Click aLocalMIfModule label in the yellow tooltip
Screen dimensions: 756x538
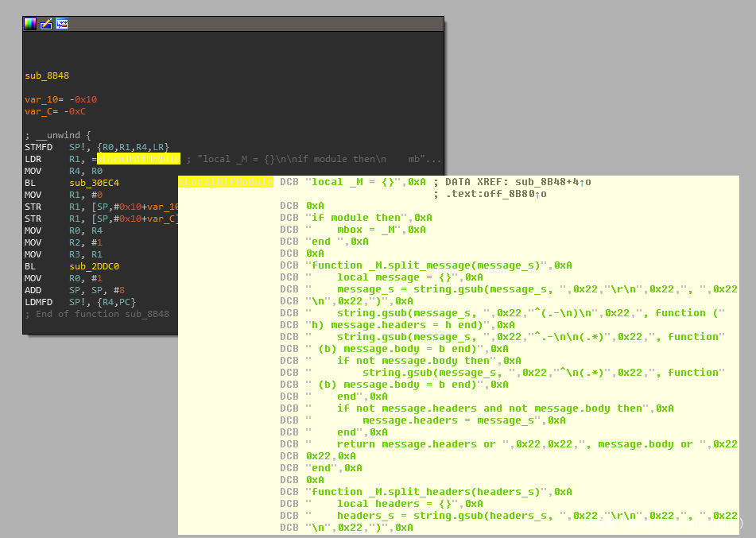(226, 182)
